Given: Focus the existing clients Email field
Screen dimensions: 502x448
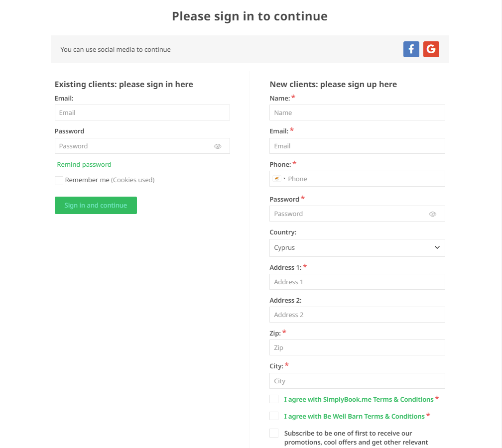Looking at the screenshot, I should click(142, 112).
